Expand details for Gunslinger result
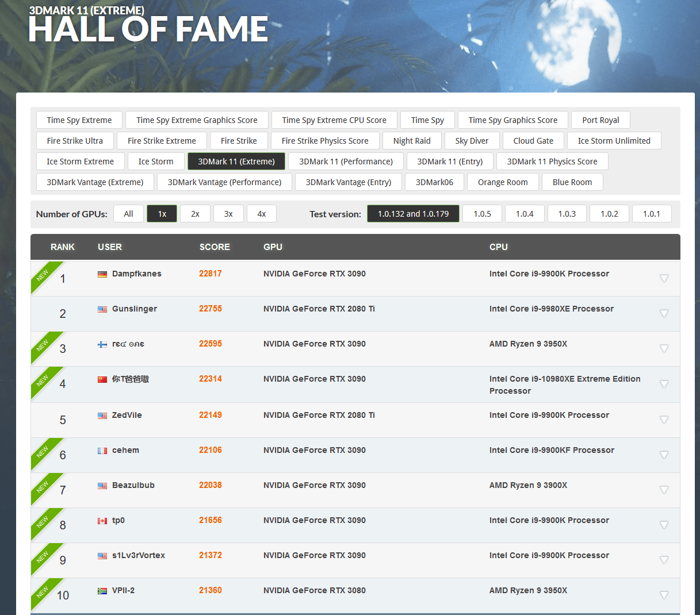 pyautogui.click(x=664, y=313)
